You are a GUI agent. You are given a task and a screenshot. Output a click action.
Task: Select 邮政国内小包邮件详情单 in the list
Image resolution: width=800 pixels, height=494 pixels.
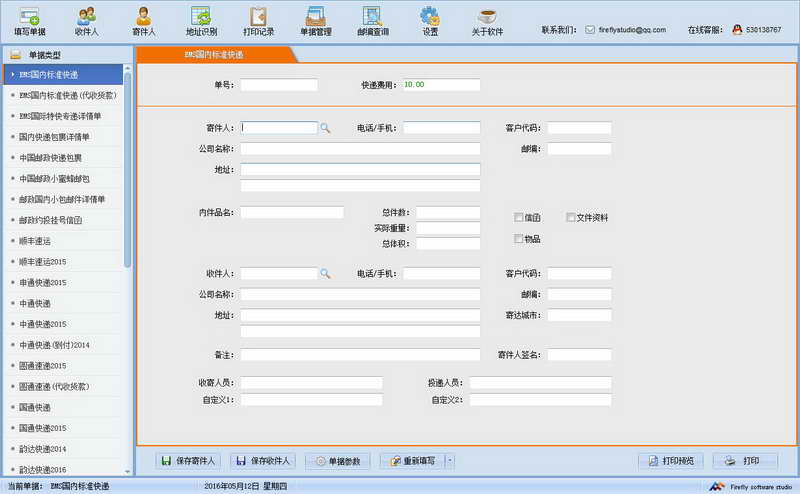[x=63, y=199]
